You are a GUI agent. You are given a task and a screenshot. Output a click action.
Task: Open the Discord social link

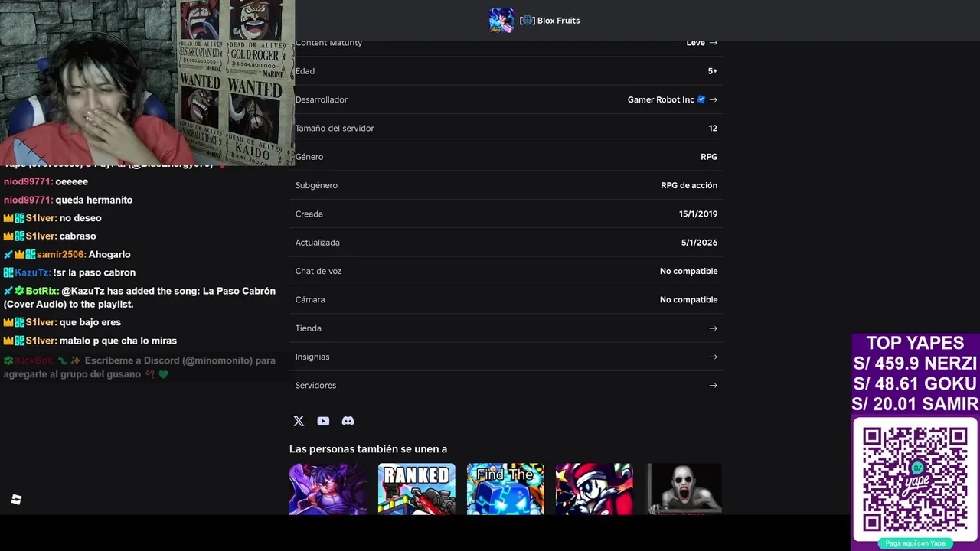click(348, 421)
